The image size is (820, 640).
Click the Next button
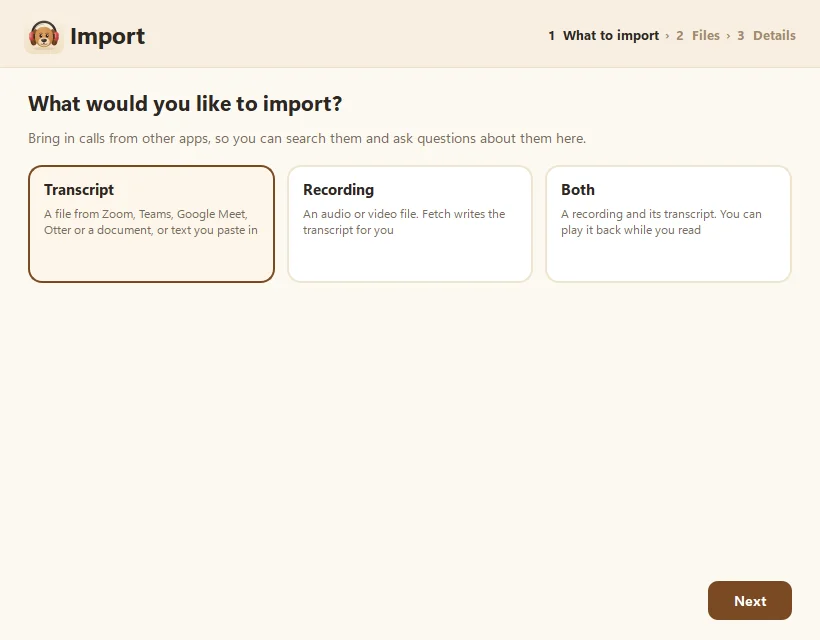coord(749,601)
